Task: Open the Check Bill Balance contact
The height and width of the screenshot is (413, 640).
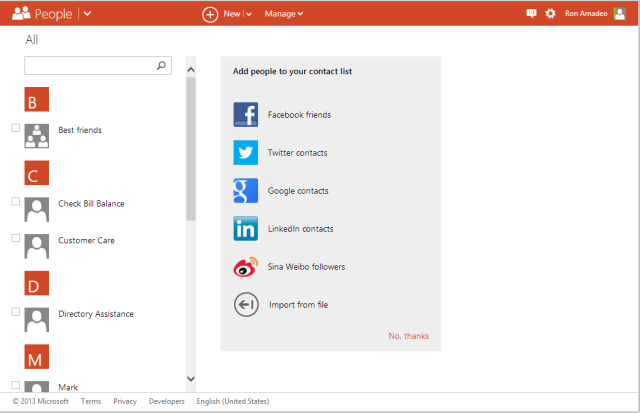Action: click(91, 204)
